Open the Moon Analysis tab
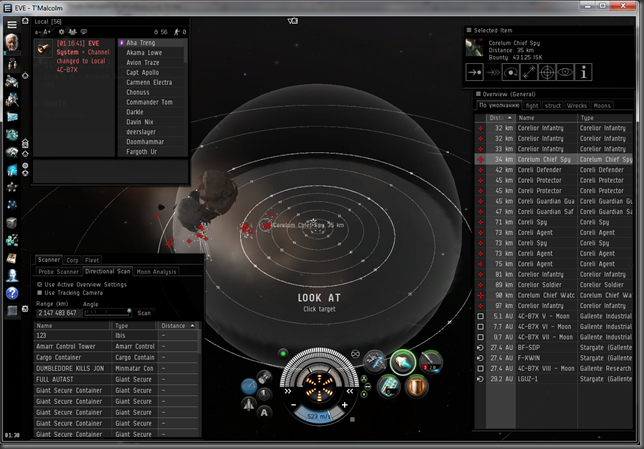644x449 pixels. click(x=156, y=272)
